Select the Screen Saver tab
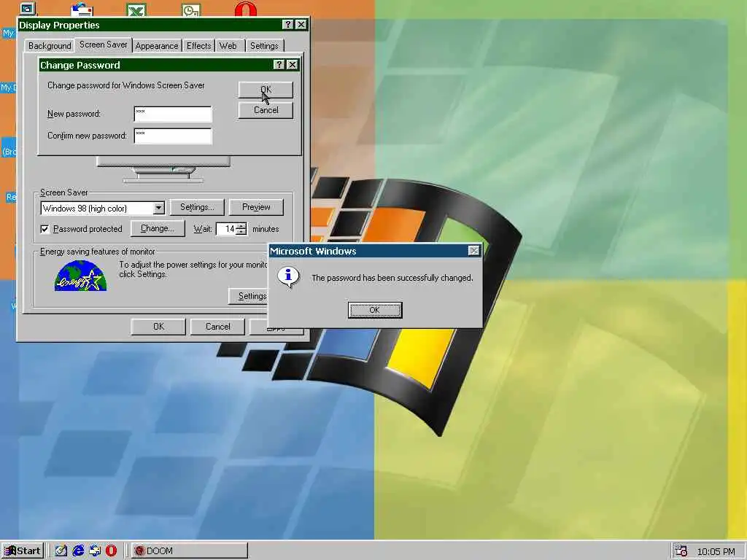The height and width of the screenshot is (560, 747). pyautogui.click(x=104, y=44)
